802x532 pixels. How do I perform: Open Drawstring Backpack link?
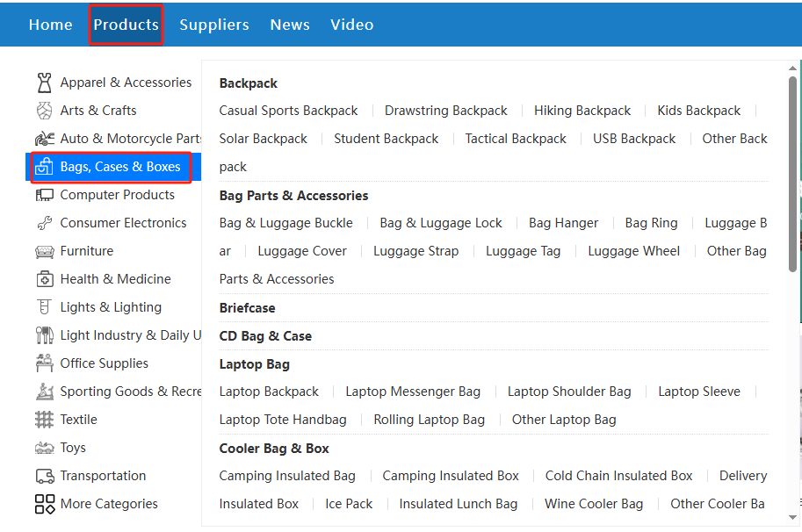coord(446,111)
